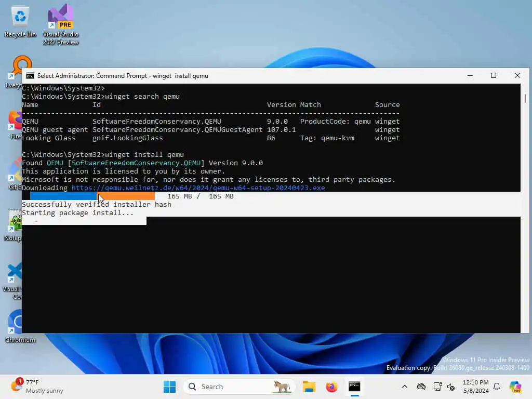Click the Command Prompt title bar icon
This screenshot has width=532, height=399.
click(30, 76)
